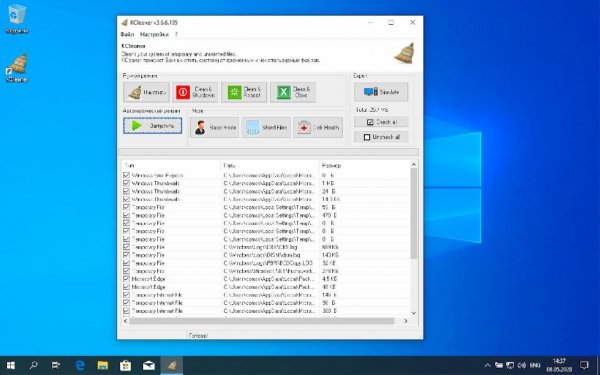Image resolution: width=600 pixels, height=375 pixels.
Task: Click the language indicator in the tray
Action: pos(535,365)
